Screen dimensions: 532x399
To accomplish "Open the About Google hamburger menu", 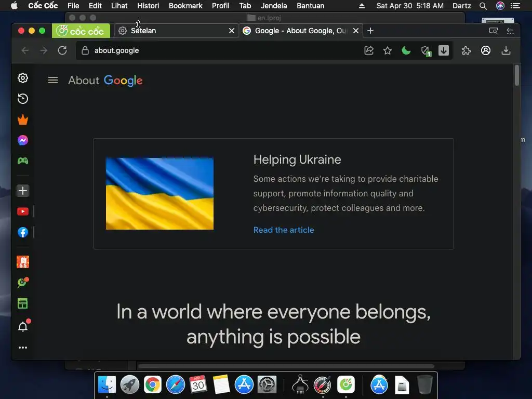I will tap(53, 81).
